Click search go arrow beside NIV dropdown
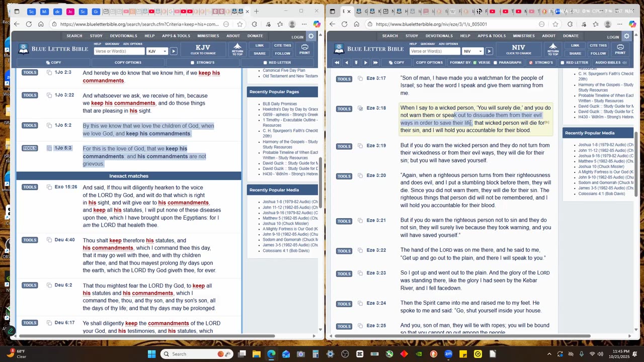This screenshot has height=362, width=644. pos(489,51)
